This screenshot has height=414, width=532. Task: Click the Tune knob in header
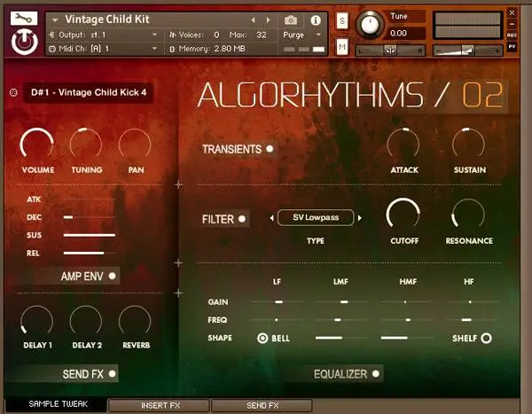(x=370, y=25)
